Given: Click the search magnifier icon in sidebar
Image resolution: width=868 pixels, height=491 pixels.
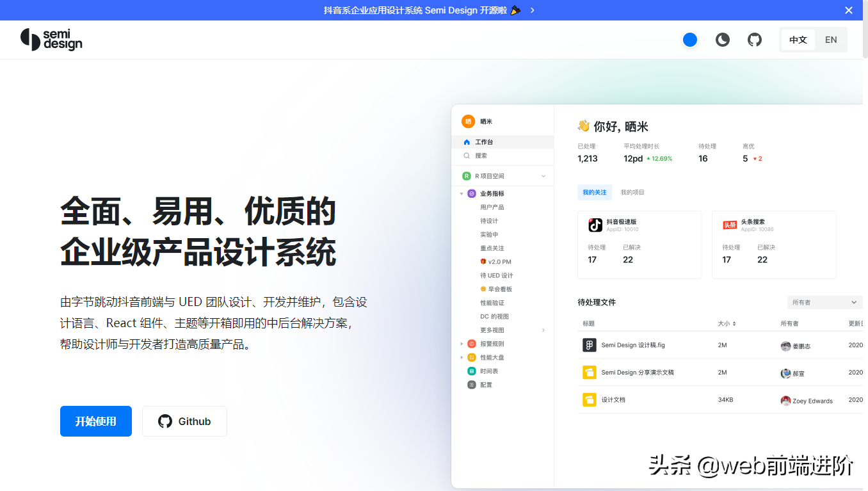Looking at the screenshot, I should (x=467, y=156).
